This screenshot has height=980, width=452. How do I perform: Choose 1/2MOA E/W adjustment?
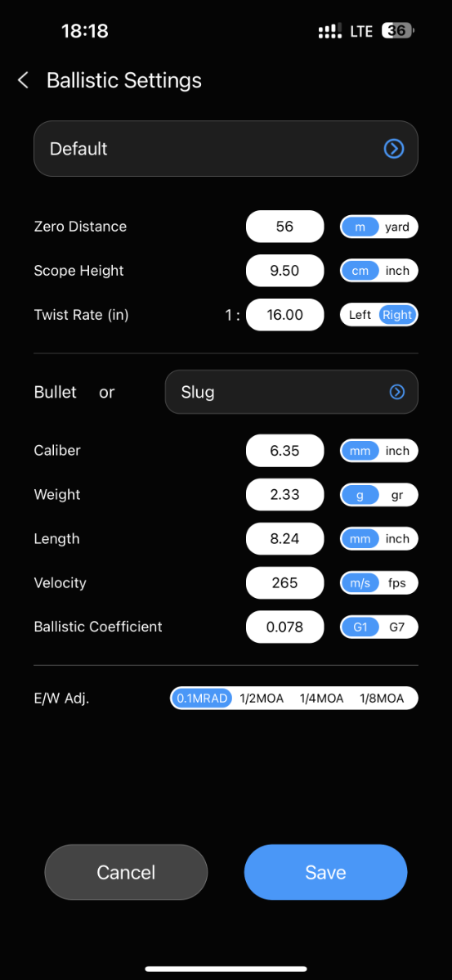tap(262, 699)
